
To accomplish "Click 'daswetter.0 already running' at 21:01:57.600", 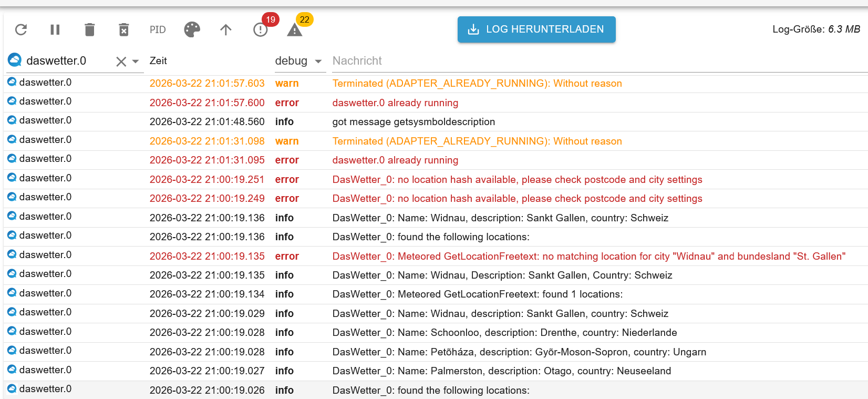I will point(395,103).
